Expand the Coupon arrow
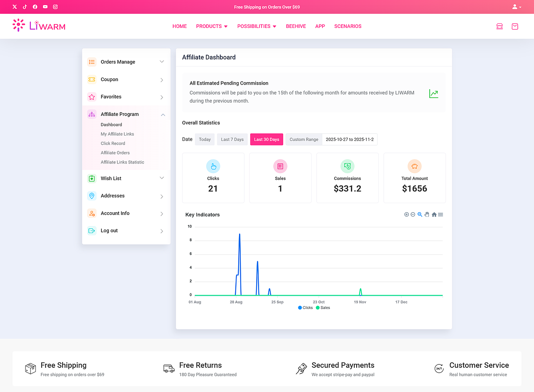Screen dimensions: 534x392 [162, 80]
